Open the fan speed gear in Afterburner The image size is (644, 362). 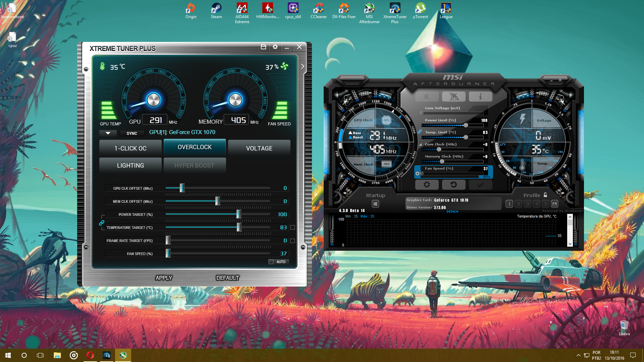tap(417, 174)
